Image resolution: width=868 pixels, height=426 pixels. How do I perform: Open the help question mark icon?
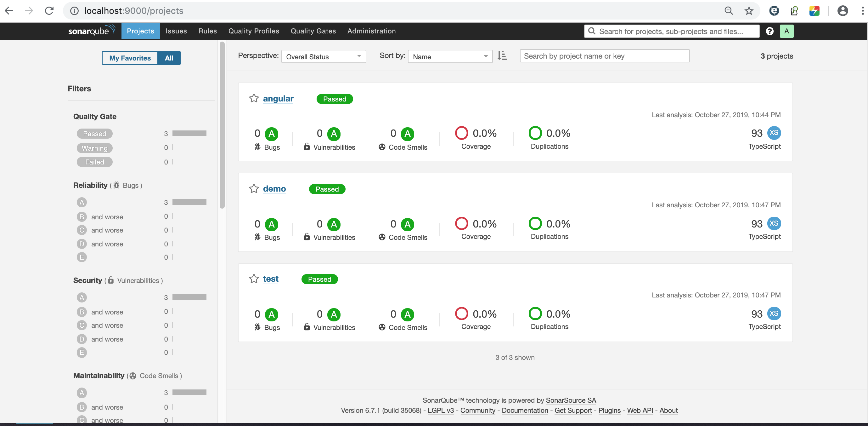point(769,31)
